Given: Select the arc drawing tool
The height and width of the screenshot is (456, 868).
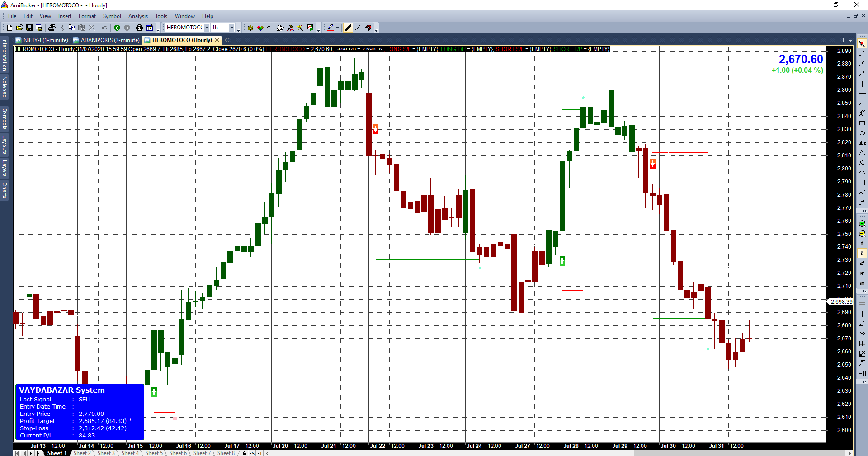Looking at the screenshot, I should (x=862, y=173).
